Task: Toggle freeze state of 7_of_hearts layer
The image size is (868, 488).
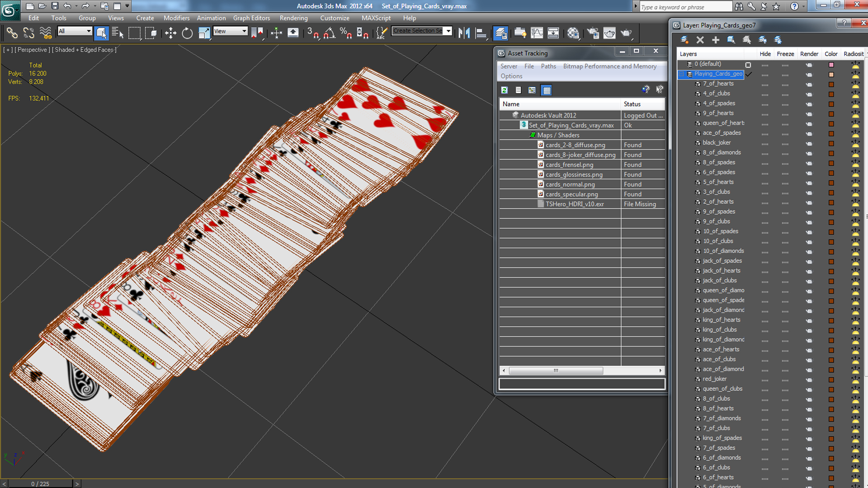Action: click(784, 84)
